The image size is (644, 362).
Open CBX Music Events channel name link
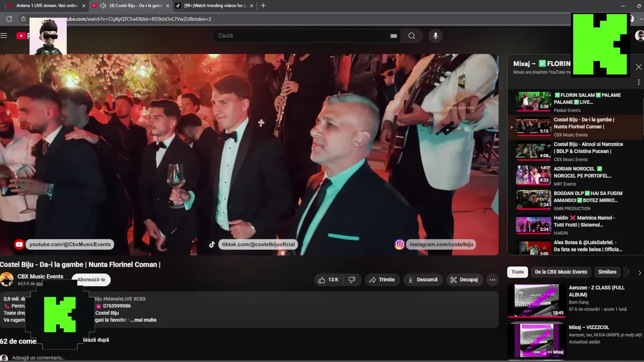40,277
